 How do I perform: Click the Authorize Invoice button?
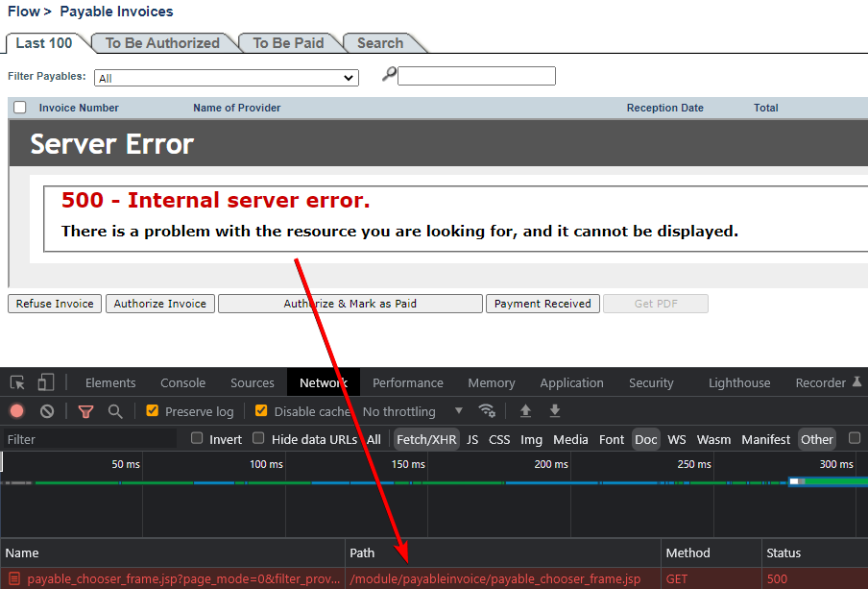pyautogui.click(x=159, y=304)
